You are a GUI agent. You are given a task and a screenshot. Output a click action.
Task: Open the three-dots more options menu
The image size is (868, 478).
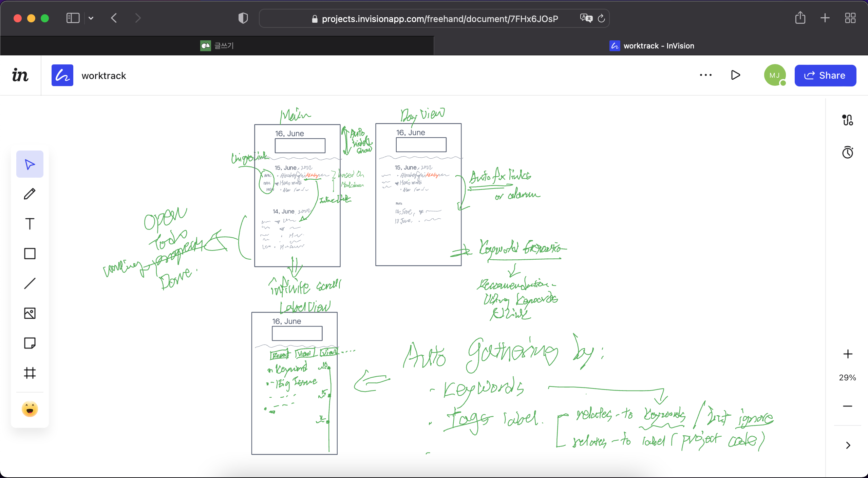706,75
